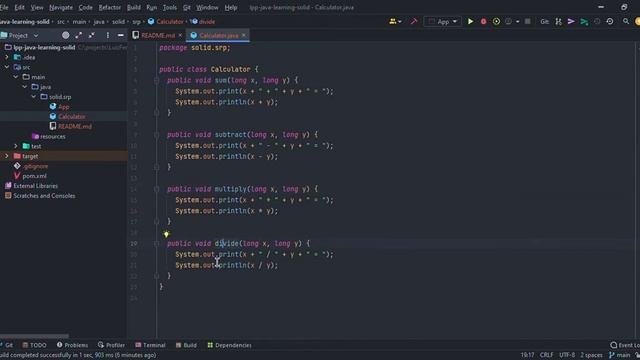Open dropdown arrow next to profiler run icon

click(518, 22)
